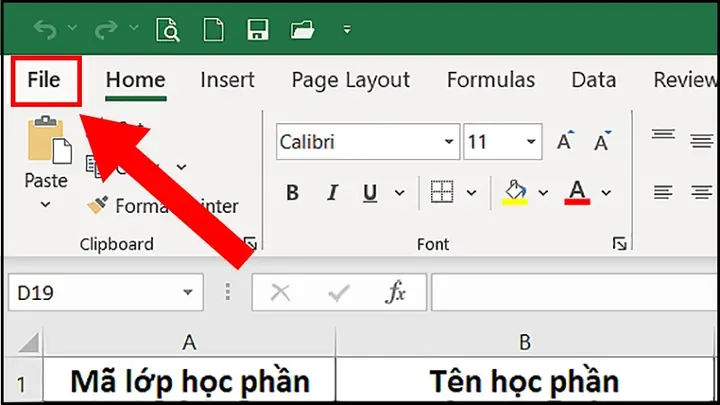
Task: Increase font size with larger A
Action: coord(565,141)
